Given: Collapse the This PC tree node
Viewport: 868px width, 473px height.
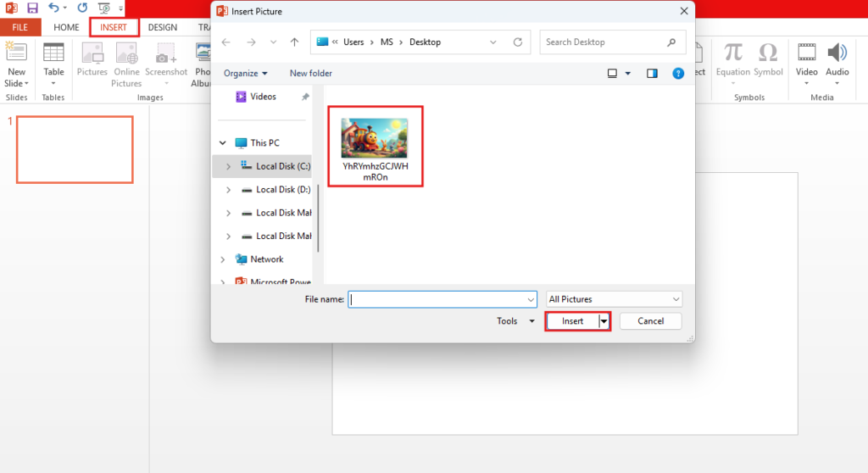Looking at the screenshot, I should [223, 143].
